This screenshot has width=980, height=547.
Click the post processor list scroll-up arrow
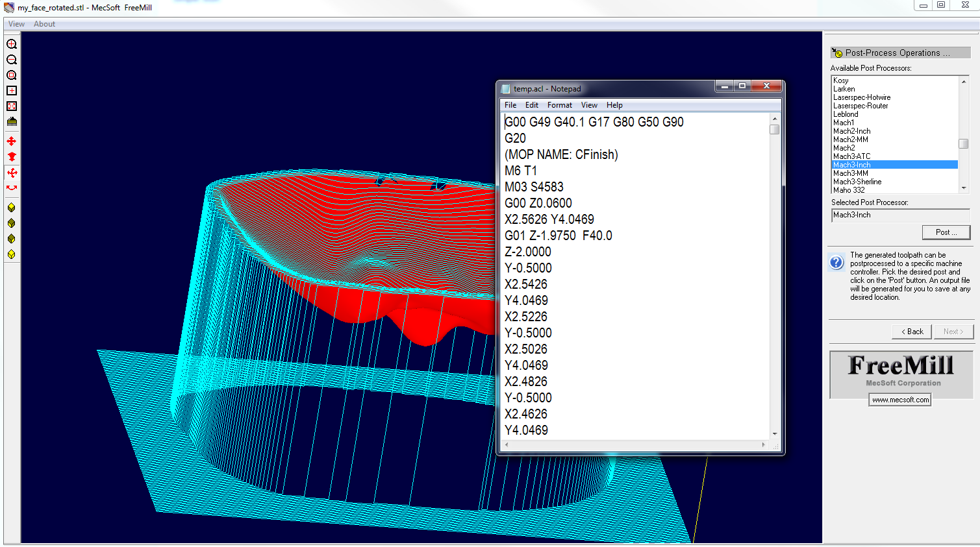point(964,81)
